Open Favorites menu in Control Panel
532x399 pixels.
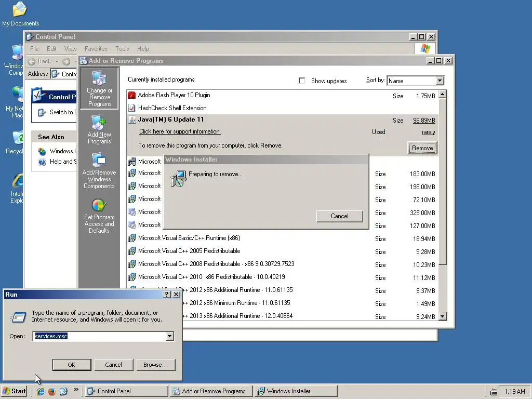pyautogui.click(x=96, y=49)
